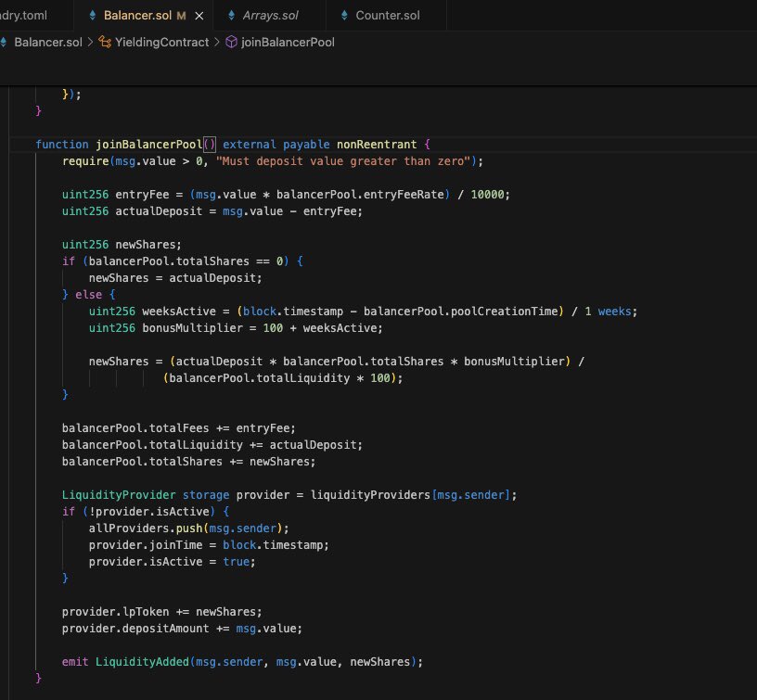
Task: Click the method cube icon before joinBalancerPool breadcrumb
Action: 231,42
